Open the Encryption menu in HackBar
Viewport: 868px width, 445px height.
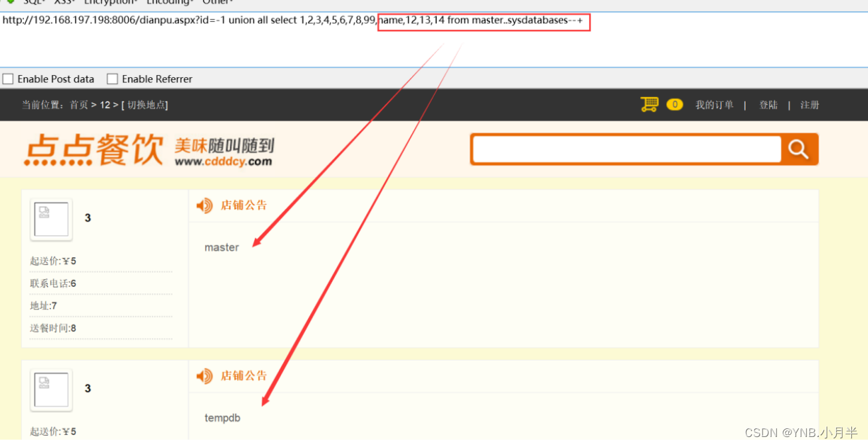pyautogui.click(x=111, y=2)
